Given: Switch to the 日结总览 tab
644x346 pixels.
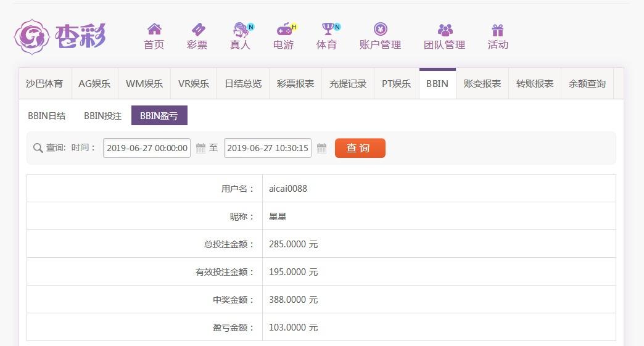Looking at the screenshot, I should (x=243, y=84).
